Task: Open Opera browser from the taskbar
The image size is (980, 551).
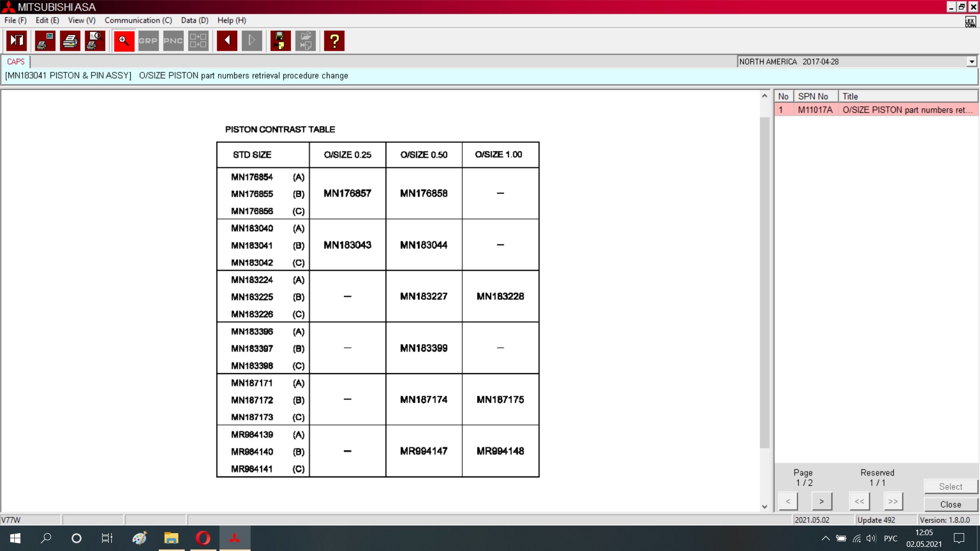Action: point(203,538)
